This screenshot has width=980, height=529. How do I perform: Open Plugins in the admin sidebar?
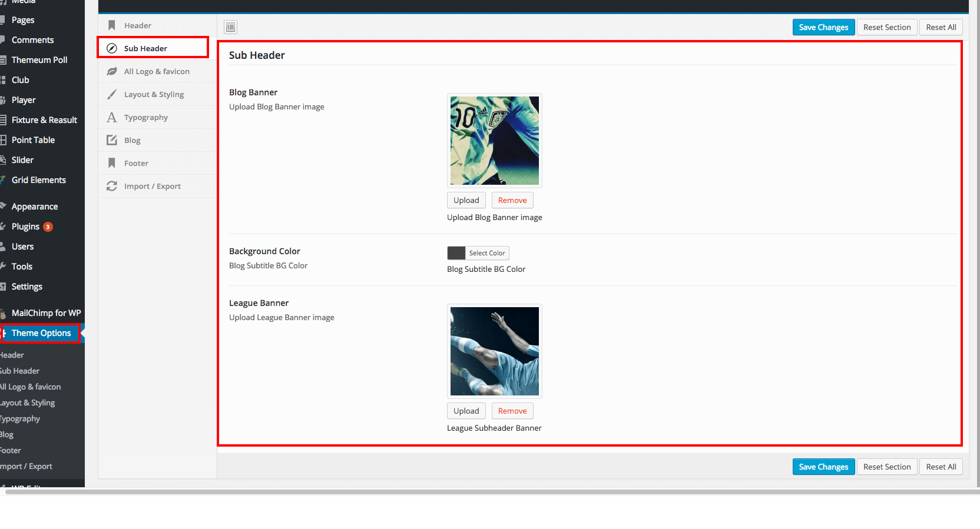tap(26, 227)
